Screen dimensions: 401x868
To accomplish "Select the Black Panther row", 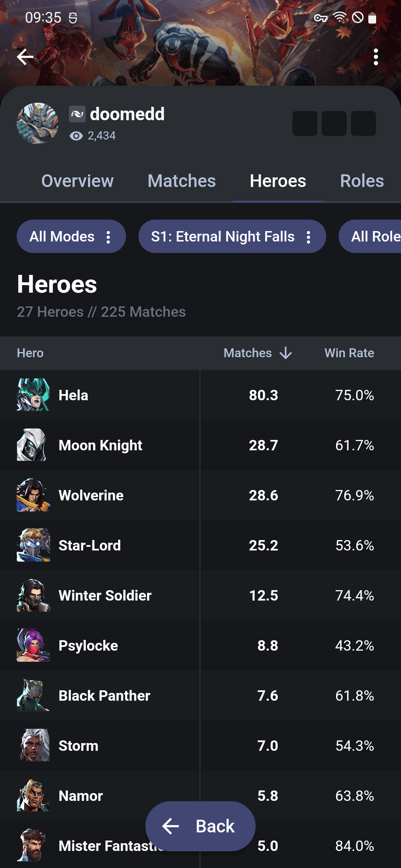I will (149, 696).
